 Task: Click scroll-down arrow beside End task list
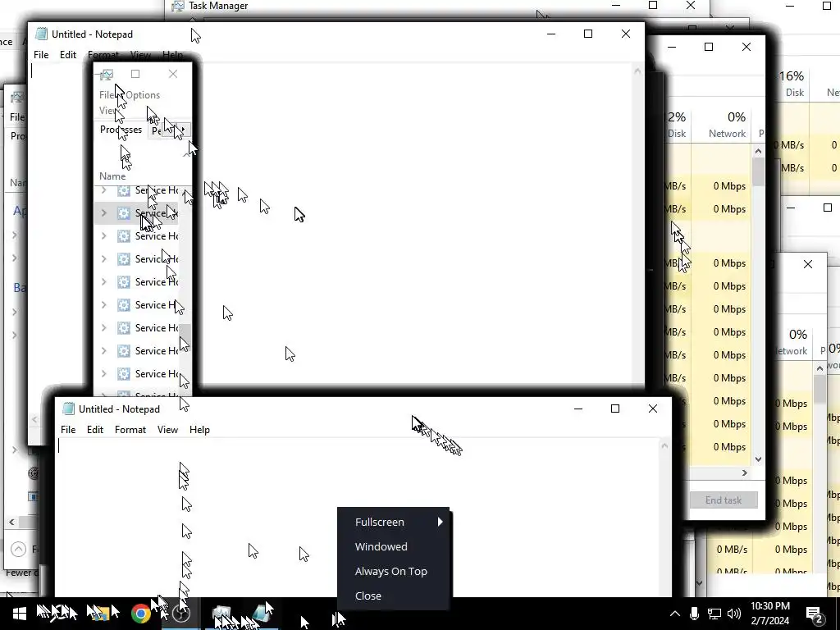coord(758,459)
